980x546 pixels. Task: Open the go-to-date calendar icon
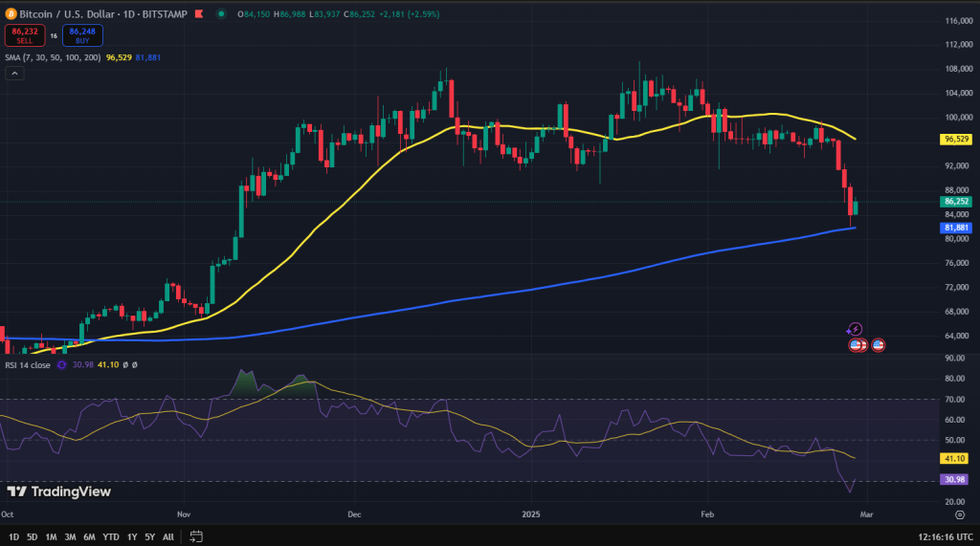(195, 536)
